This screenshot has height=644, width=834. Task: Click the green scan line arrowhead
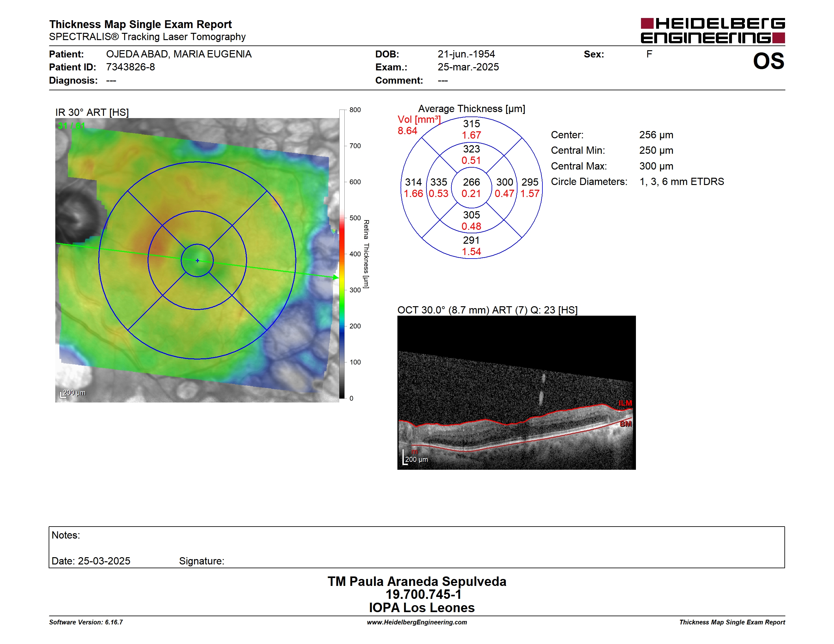click(336, 277)
